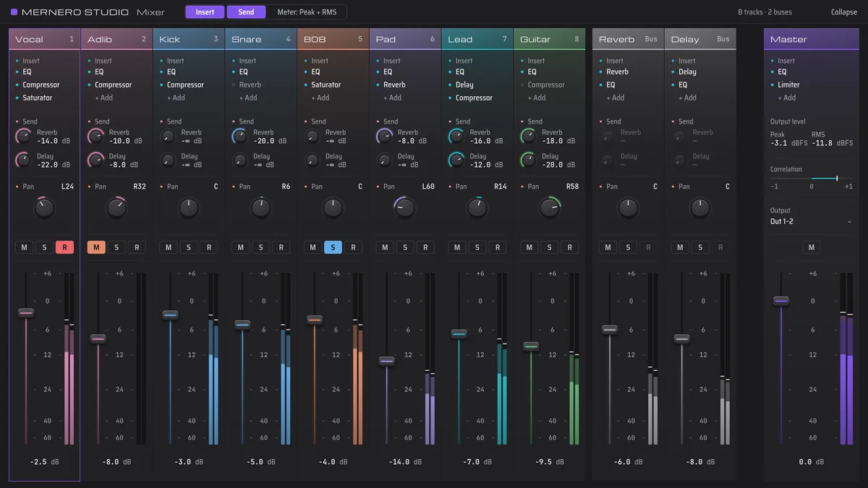The width and height of the screenshot is (868, 488).
Task: Click the Lead Reverb send knob
Action: (456, 136)
